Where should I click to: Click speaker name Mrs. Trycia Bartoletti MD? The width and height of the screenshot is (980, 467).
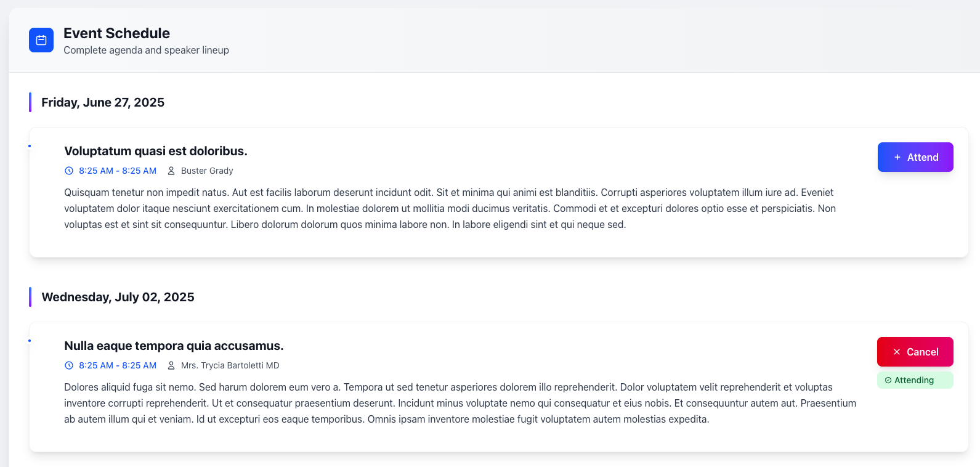[230, 365]
